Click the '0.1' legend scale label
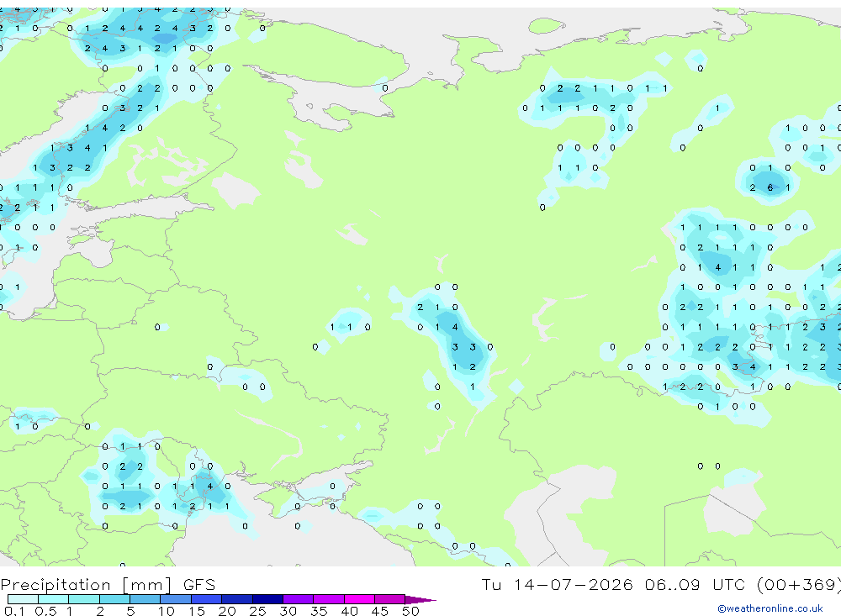The width and height of the screenshot is (841, 616). pyautogui.click(x=14, y=611)
